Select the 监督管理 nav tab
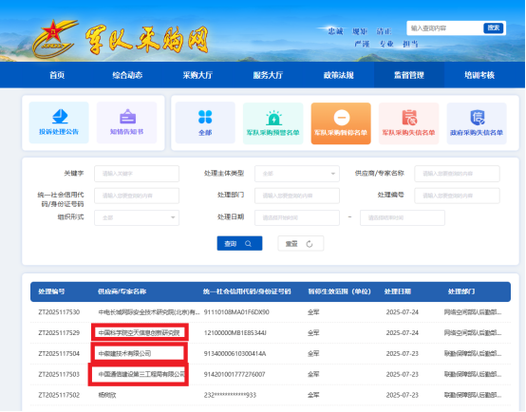 point(409,75)
